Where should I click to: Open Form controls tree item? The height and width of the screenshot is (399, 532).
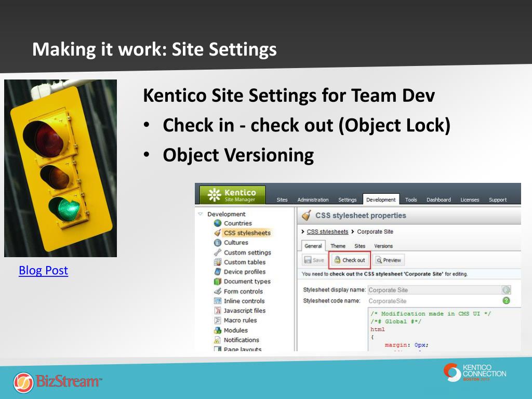(243, 291)
